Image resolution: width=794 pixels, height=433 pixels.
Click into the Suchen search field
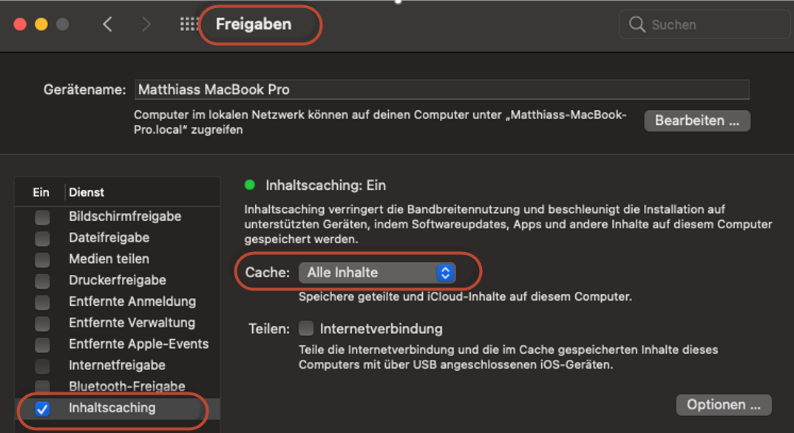[710, 25]
